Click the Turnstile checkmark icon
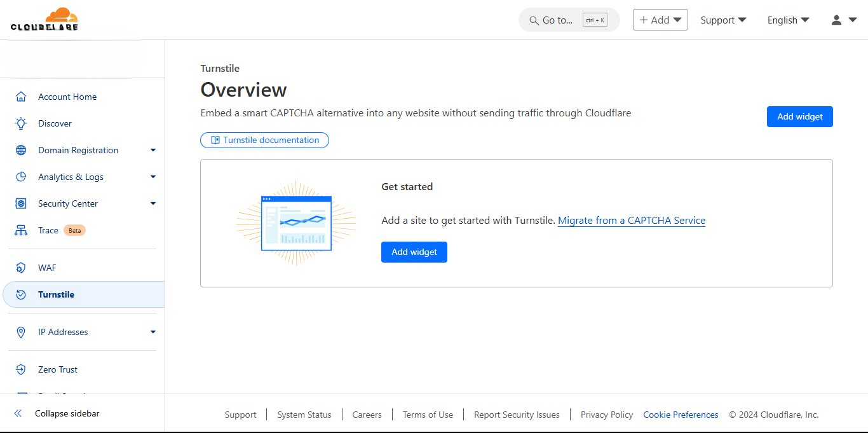This screenshot has height=433, width=868. pyautogui.click(x=21, y=294)
